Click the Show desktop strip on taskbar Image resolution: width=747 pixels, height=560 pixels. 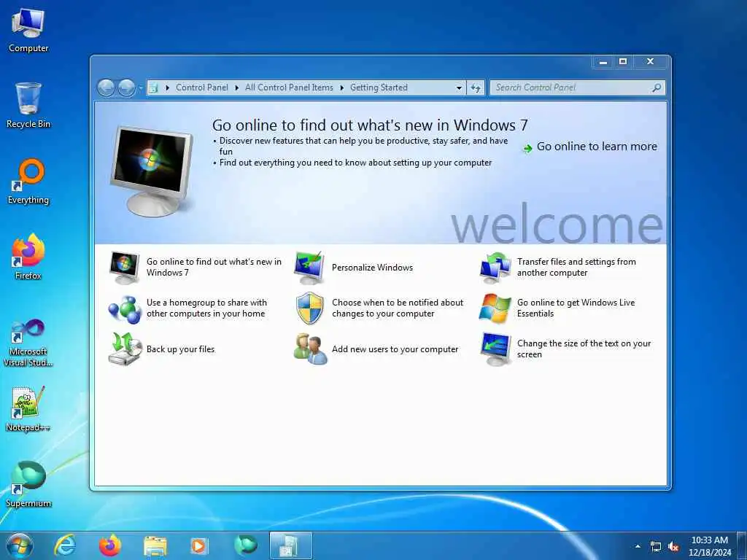point(743,545)
